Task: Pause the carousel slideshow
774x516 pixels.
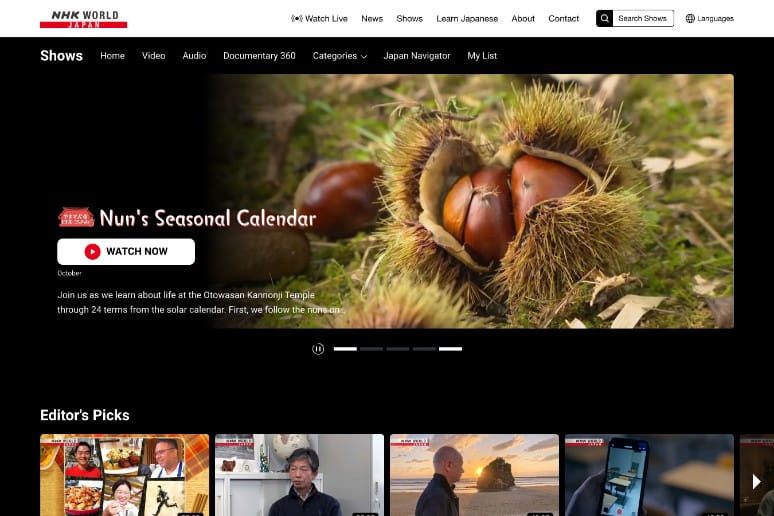Action: 318,349
